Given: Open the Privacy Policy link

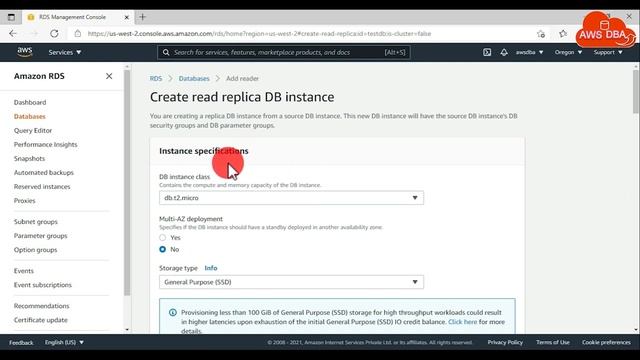Looking at the screenshot, I should (x=505, y=342).
